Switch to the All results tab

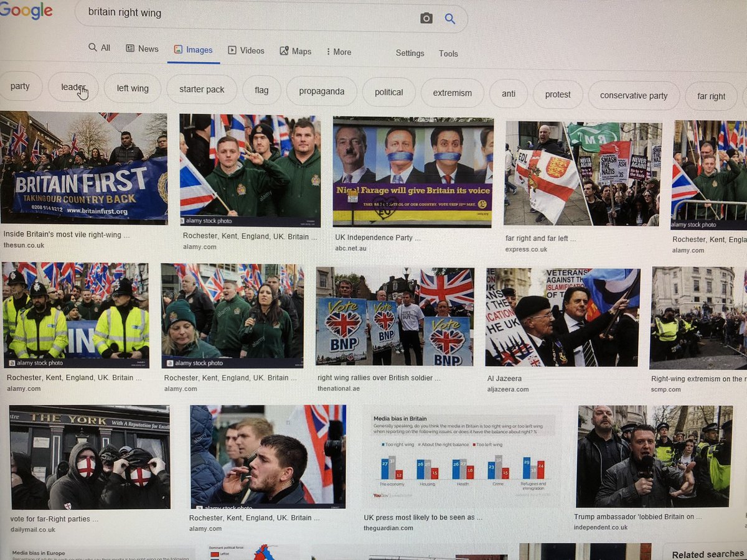100,47
